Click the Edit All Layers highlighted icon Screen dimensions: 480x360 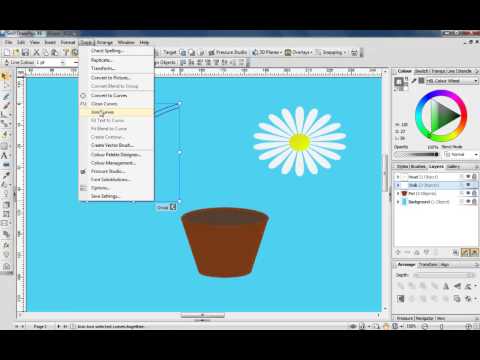[x=465, y=252]
